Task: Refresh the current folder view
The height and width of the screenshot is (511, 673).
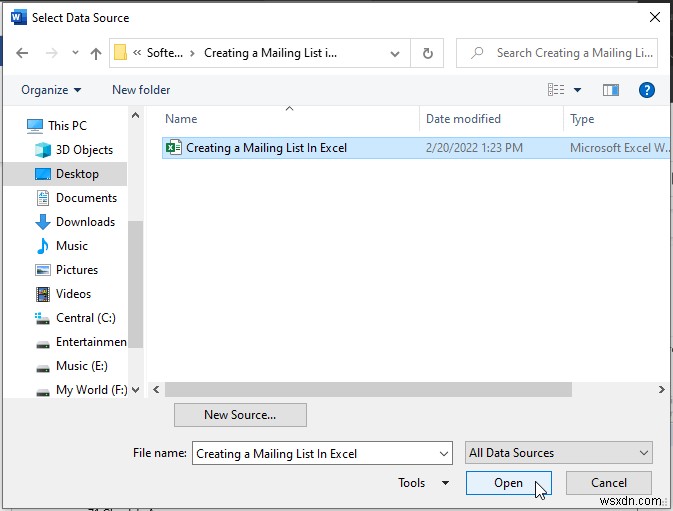Action: pos(427,53)
